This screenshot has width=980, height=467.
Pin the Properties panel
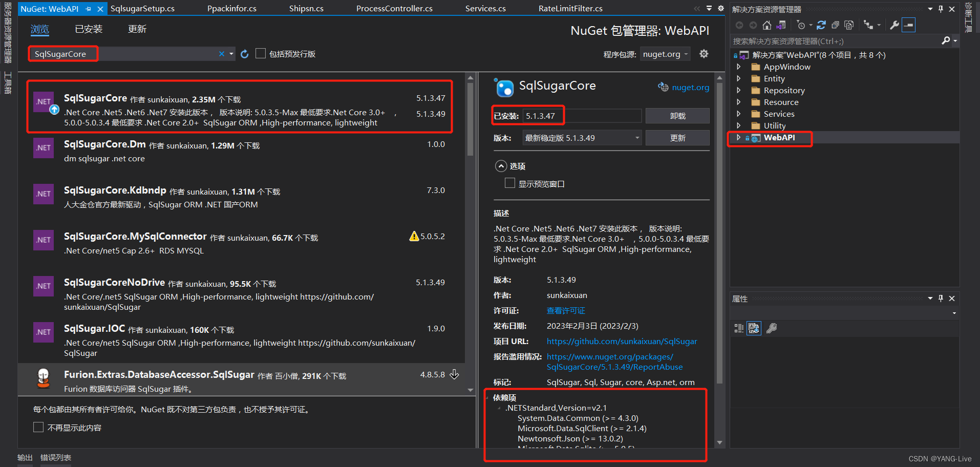coord(941,299)
